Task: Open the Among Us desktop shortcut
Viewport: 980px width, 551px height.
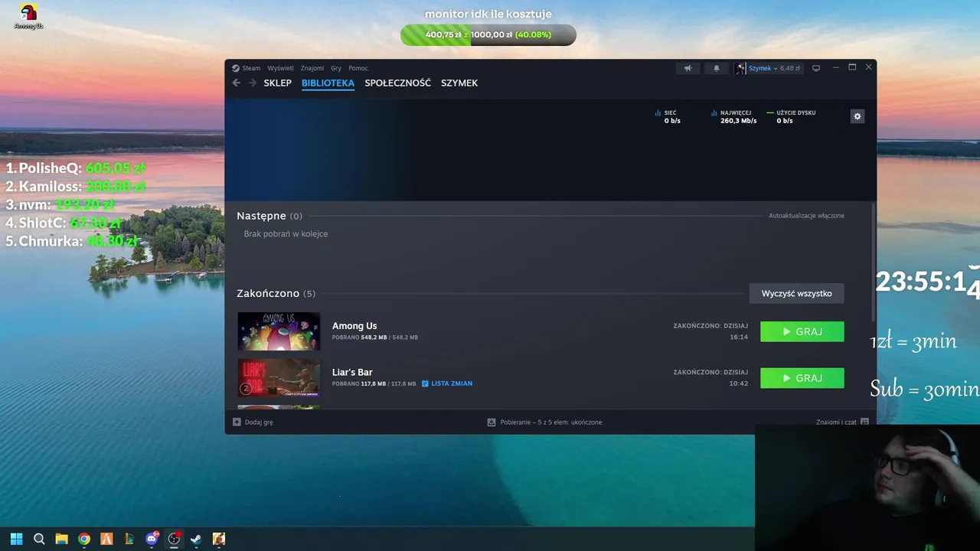Action: 28,17
